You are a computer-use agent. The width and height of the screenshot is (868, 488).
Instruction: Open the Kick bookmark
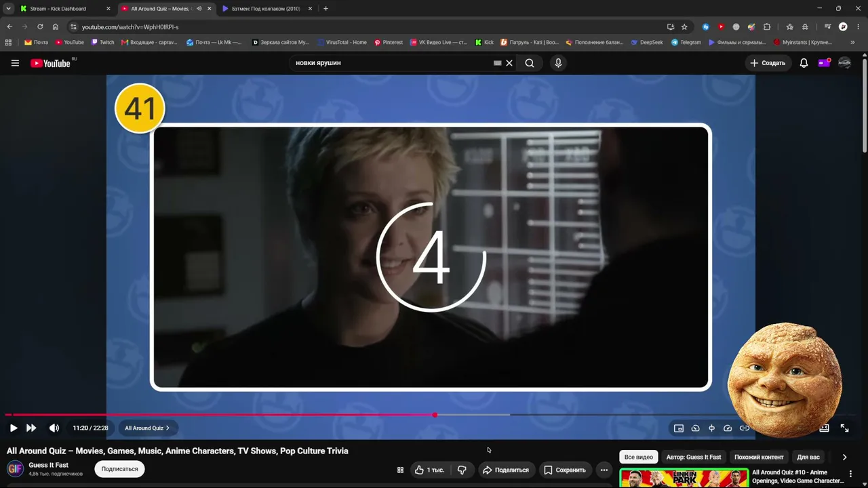click(485, 42)
